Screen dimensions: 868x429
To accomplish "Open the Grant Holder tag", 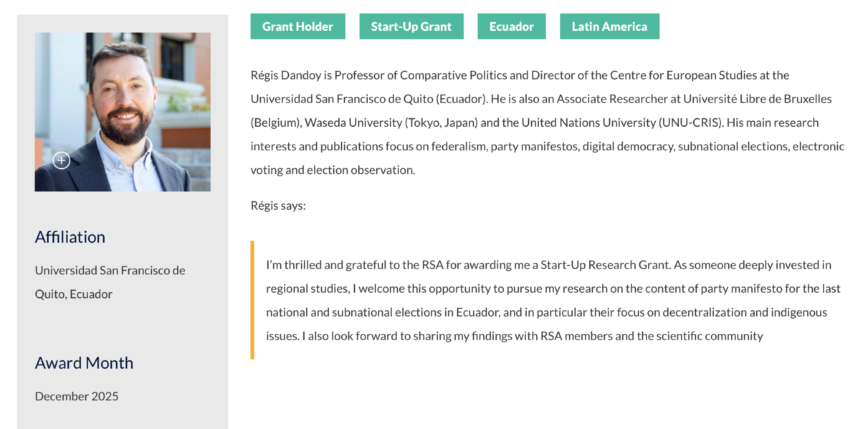I will click(x=297, y=26).
